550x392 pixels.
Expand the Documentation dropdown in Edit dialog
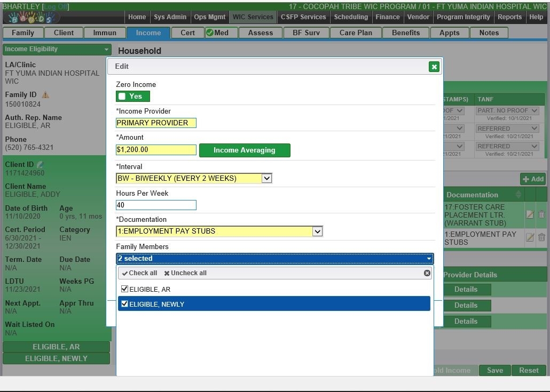[317, 231]
